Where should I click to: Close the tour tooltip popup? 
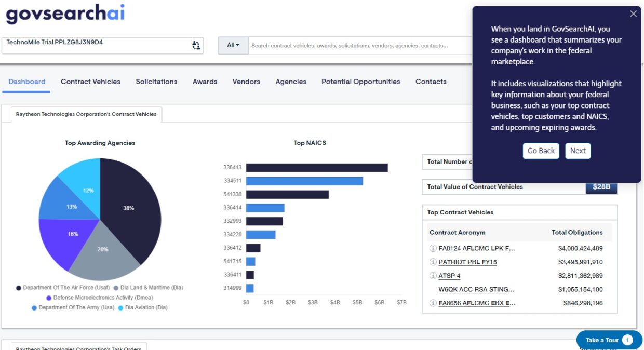coord(633,14)
